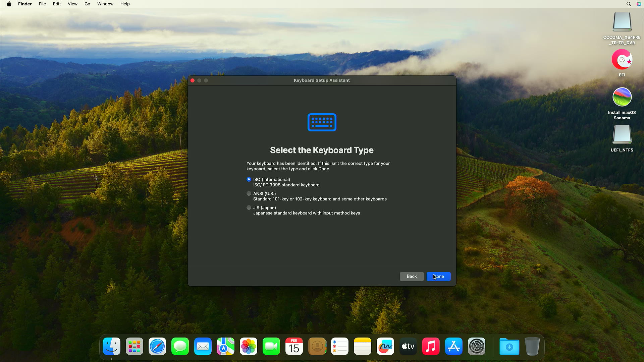This screenshot has height=362, width=644.
Task: Open System Settings from the Dock
Action: click(477, 347)
